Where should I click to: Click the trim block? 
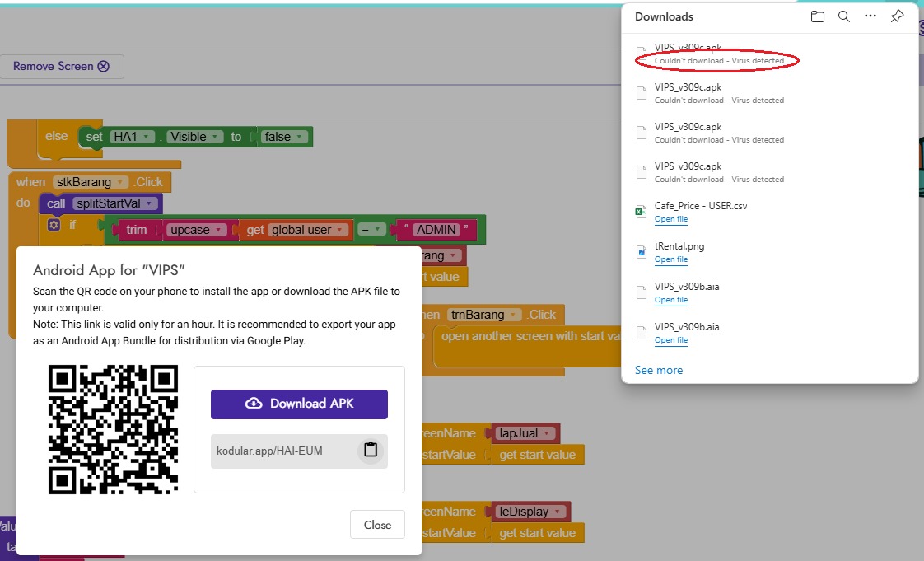(136, 230)
